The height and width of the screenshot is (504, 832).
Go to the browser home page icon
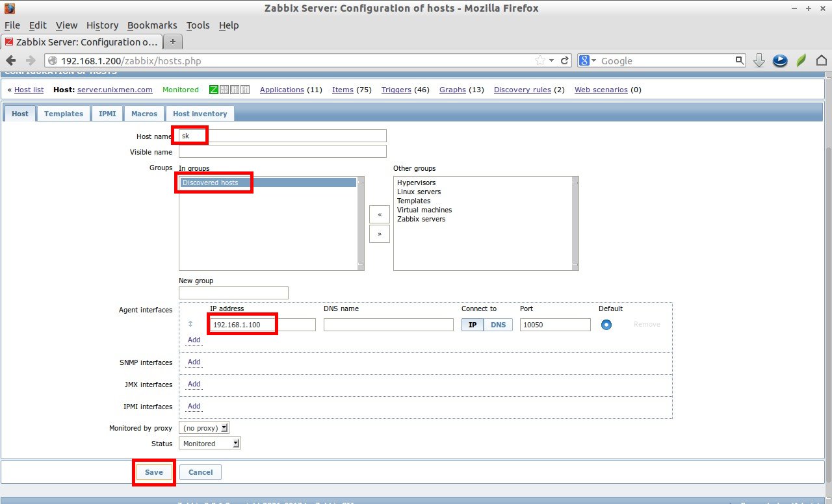[x=822, y=60]
